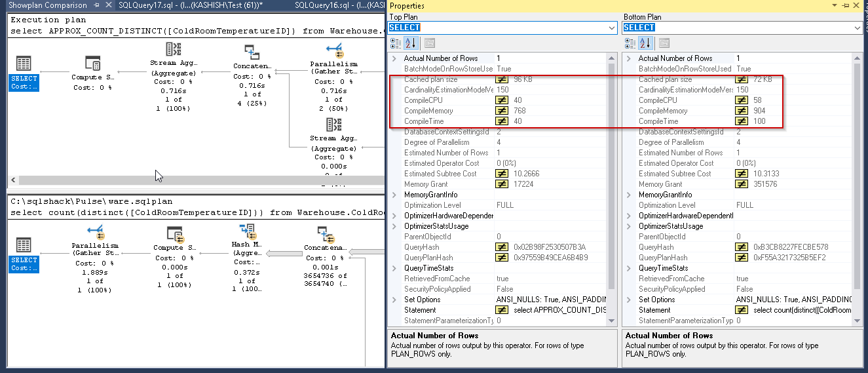Image resolution: width=868 pixels, height=373 pixels.
Task: Click the Concatenation operator in the top plan
Action: pyautogui.click(x=252, y=54)
